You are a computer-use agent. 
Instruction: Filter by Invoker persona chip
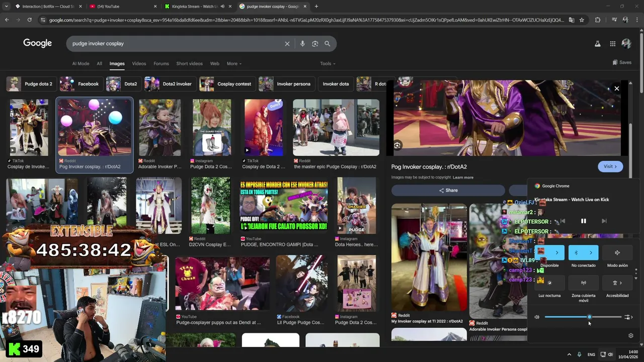click(287, 84)
